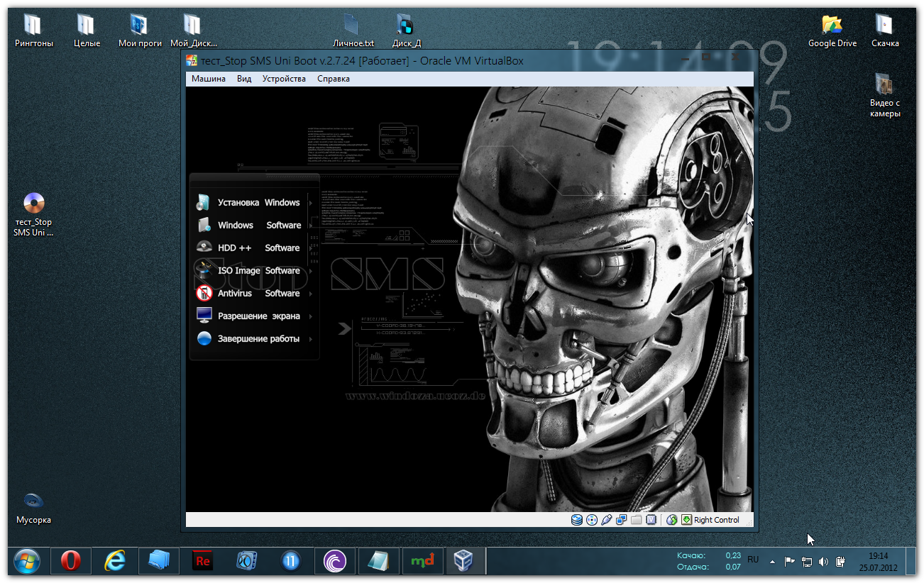Screen dimensions: 924x583
Task: Expand the ISO Image Software submenu
Action: 258,271
